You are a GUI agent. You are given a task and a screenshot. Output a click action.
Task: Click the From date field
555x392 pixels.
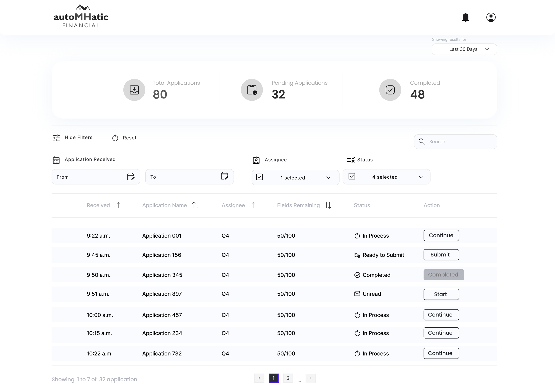coord(96,177)
